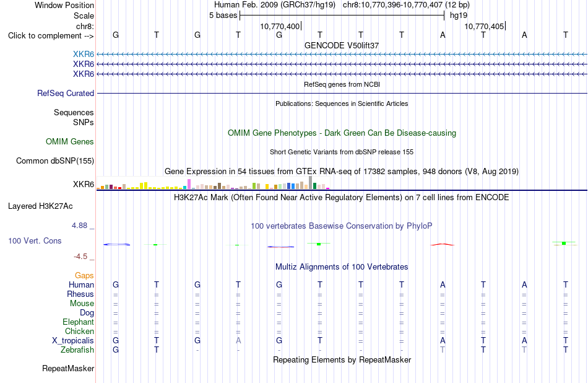Open 'Repeating Elements by RepeatMasker' title

click(x=342, y=359)
